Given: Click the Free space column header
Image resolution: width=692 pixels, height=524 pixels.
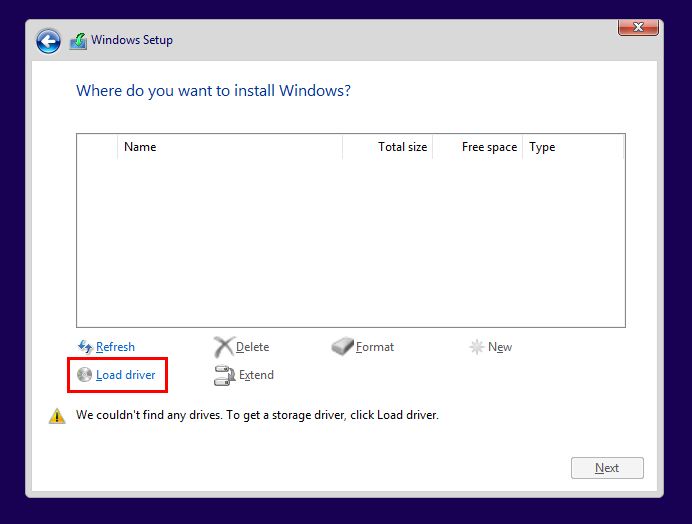Looking at the screenshot, I should click(x=489, y=147).
